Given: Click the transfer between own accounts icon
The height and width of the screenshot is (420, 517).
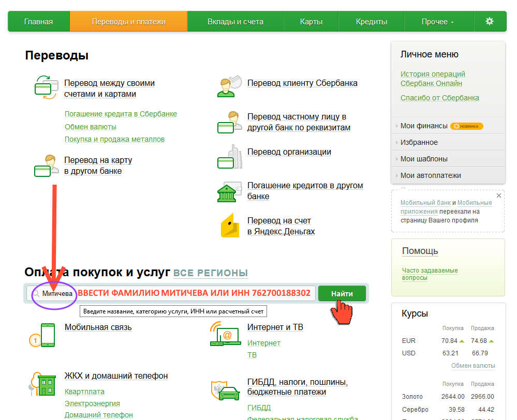Looking at the screenshot, I should (46, 88).
